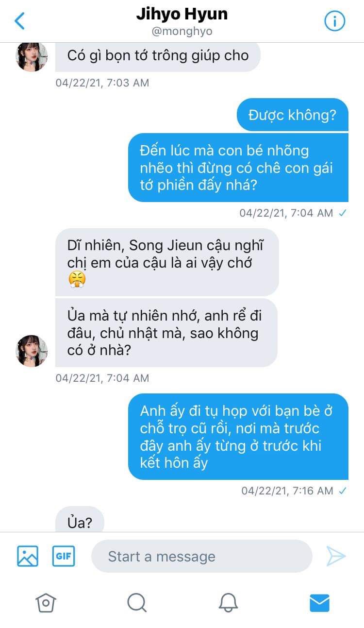Viewport: 364px width, 628px height.
Task: Go to the Home tab icon
Action: point(46,603)
